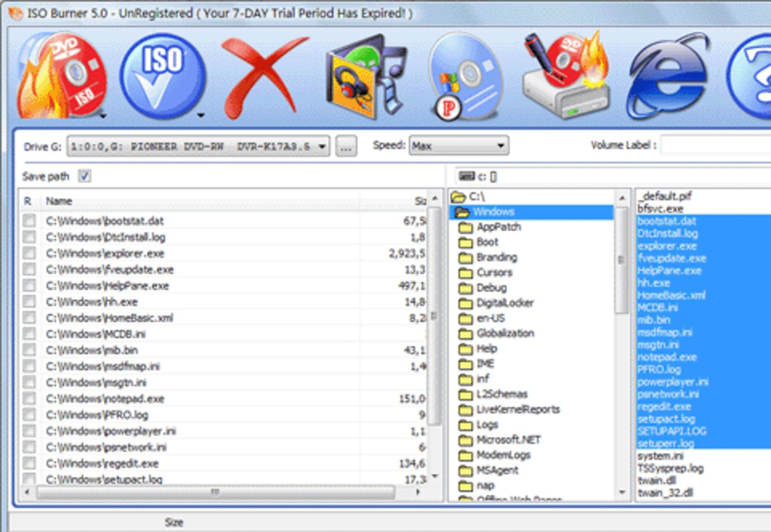The image size is (771, 532).
Task: Click scroll up arrow of folder tree
Action: click(622, 198)
